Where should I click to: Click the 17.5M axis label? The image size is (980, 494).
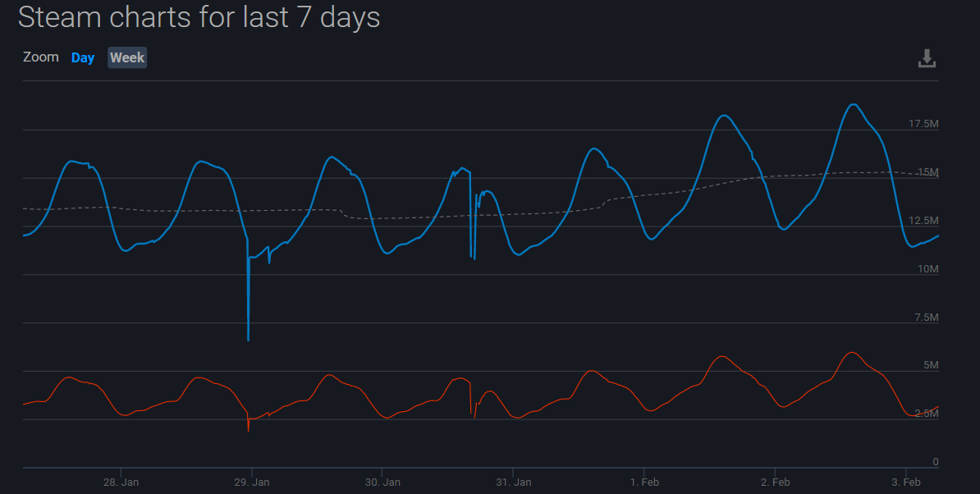point(923,124)
